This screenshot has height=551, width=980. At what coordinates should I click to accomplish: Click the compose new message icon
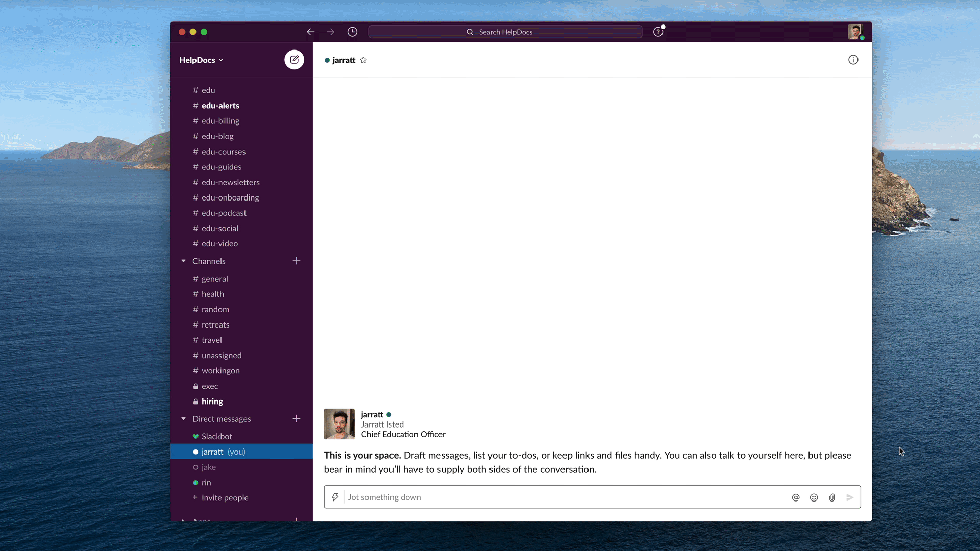point(294,60)
